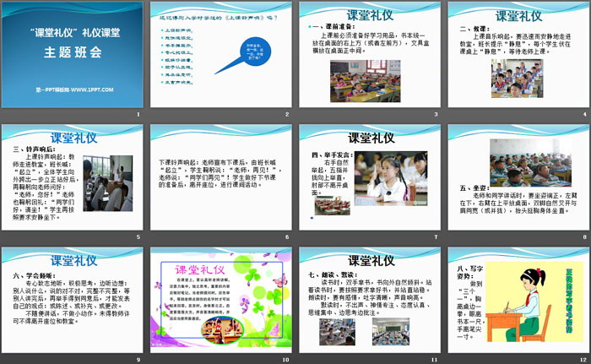Select slide 5 about 铃声响后

[x=71, y=182]
